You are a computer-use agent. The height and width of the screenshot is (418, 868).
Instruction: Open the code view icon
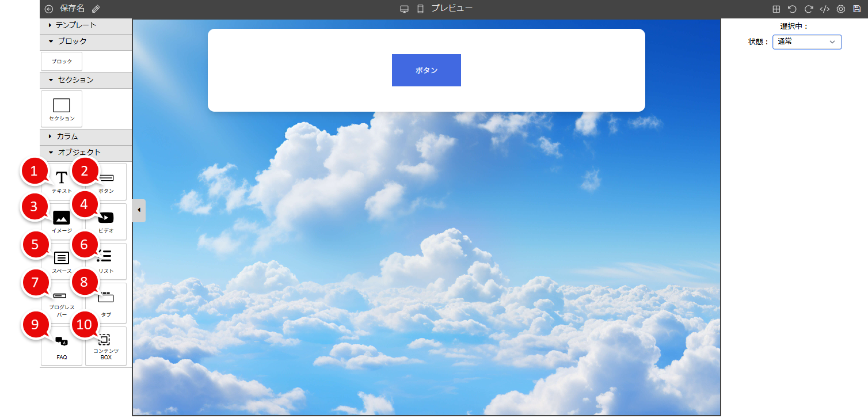824,9
